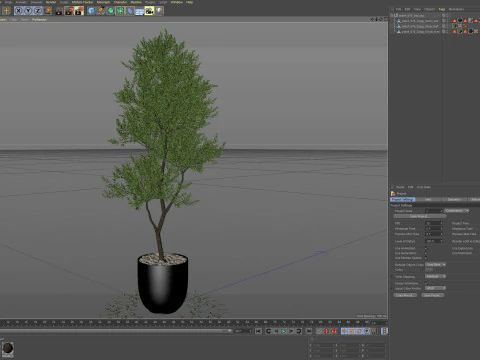Click the Floor environment icon

coord(139,11)
